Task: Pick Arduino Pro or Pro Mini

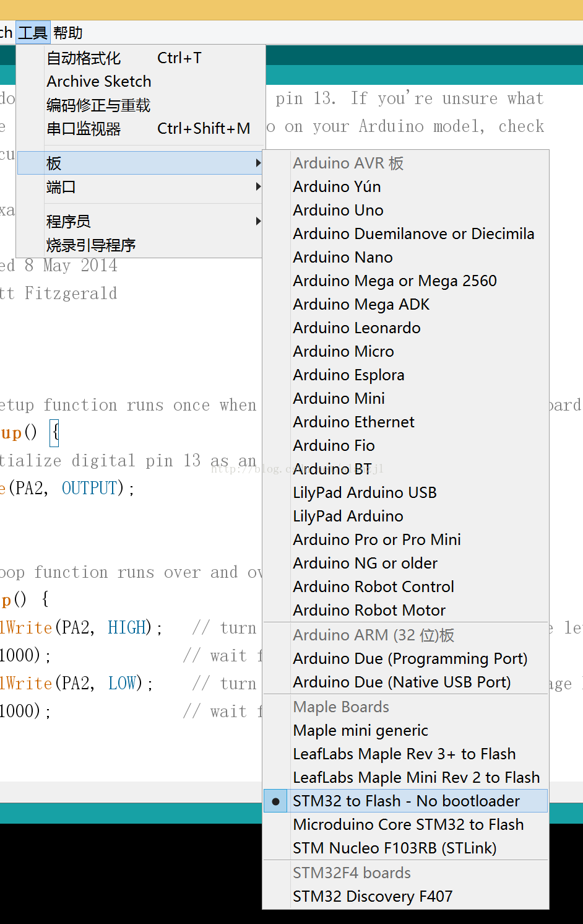Action: tap(406, 540)
